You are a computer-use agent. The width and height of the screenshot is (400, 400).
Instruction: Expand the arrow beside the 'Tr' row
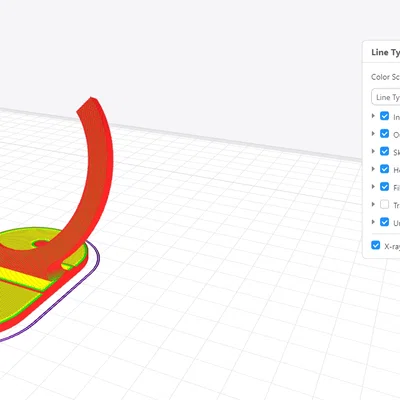(373, 204)
